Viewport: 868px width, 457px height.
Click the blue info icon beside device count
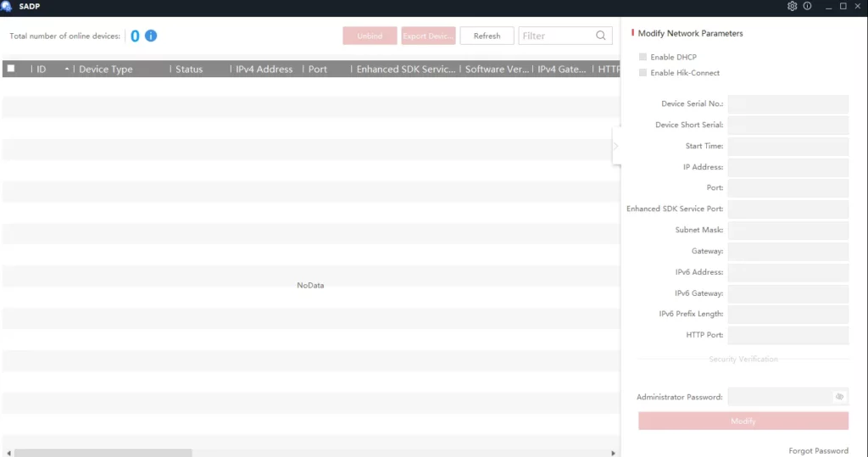(151, 36)
